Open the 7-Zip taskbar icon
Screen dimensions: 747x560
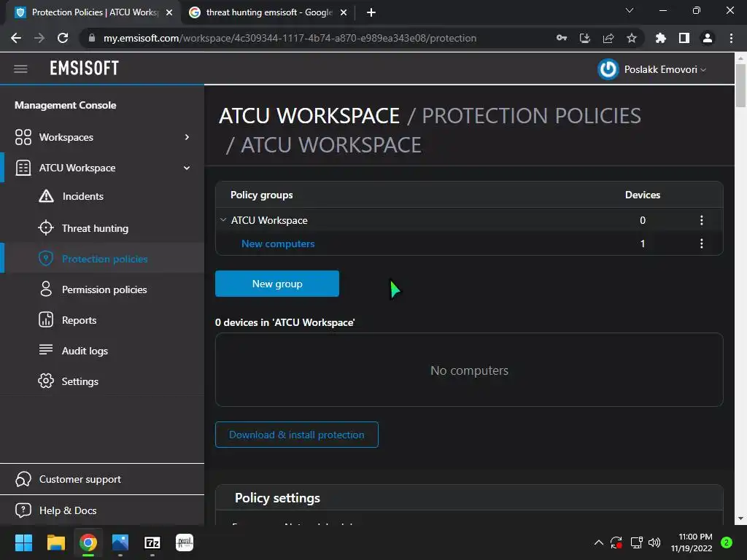(152, 542)
